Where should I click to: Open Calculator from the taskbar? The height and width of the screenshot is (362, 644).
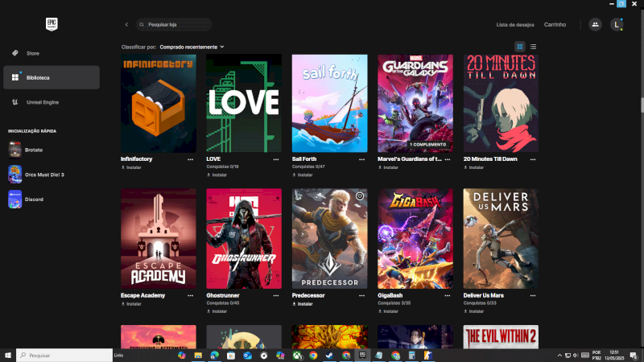(x=411, y=356)
